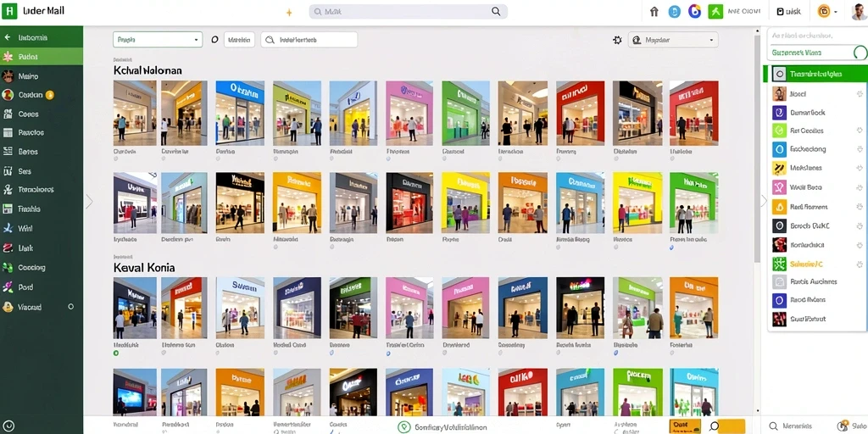Open the orange account icon dropdown arrow

835,12
